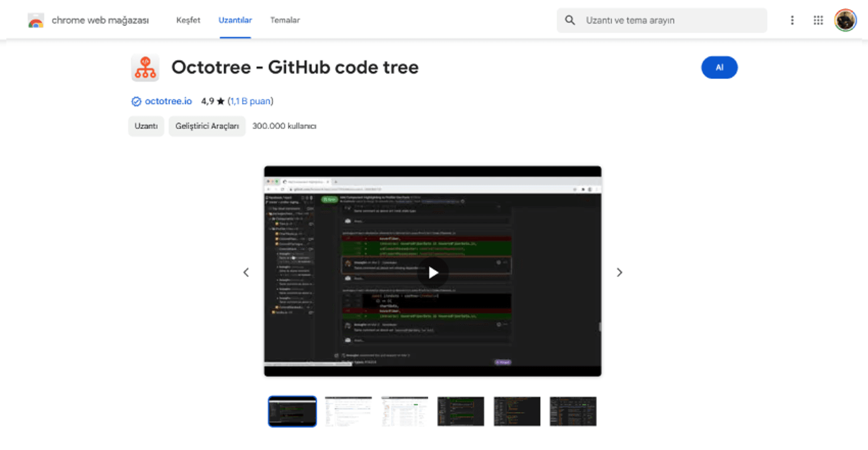Select the Uzantılar tab
The image size is (868, 450).
[x=235, y=20]
